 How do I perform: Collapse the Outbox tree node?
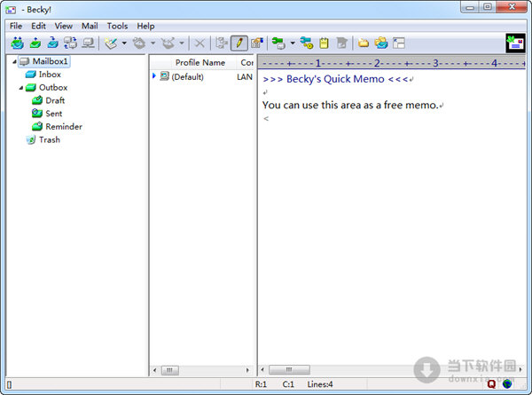tap(21, 88)
